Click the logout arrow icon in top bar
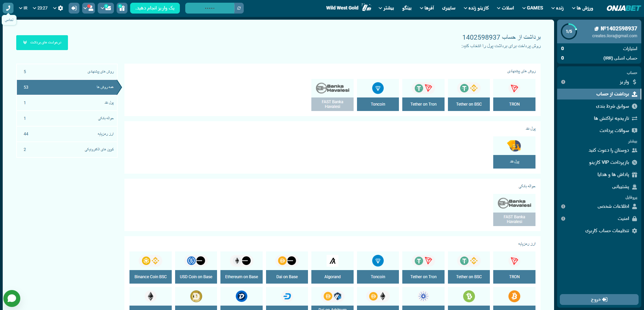 click(74, 8)
